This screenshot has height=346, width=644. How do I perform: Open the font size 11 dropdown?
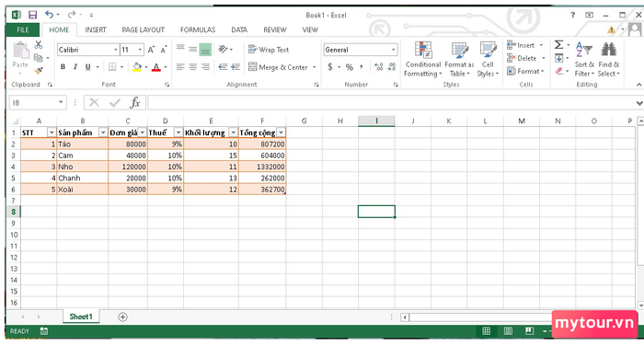[x=140, y=50]
